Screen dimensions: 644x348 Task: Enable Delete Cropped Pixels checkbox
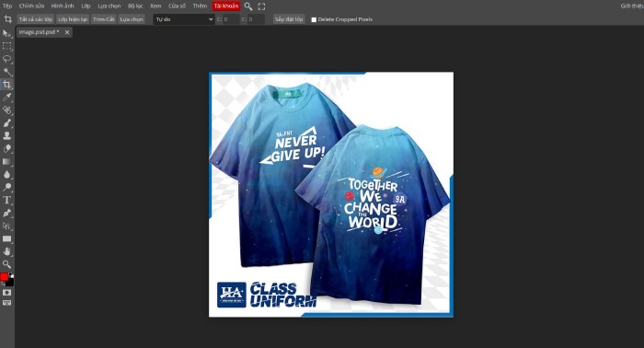pos(314,19)
